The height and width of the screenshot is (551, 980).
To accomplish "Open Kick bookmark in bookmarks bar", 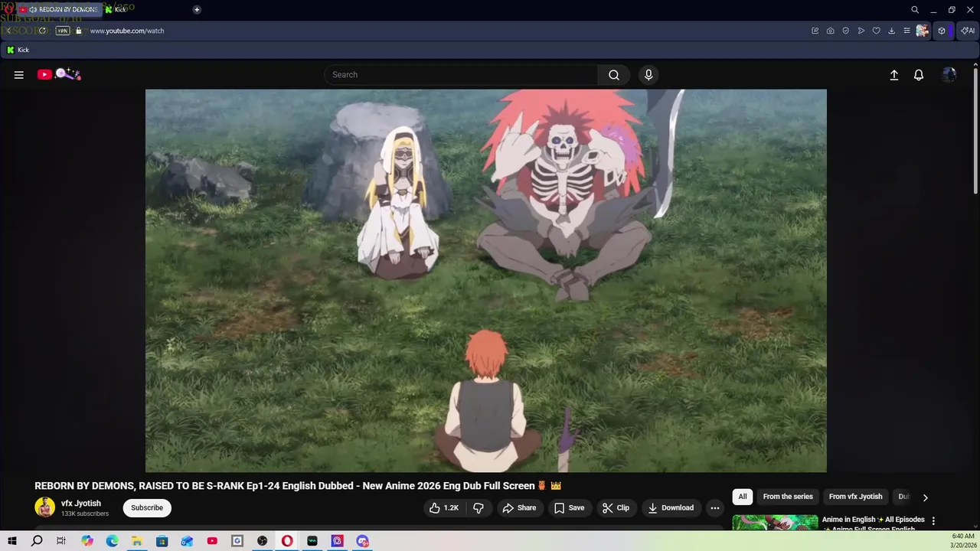I will 18,50.
